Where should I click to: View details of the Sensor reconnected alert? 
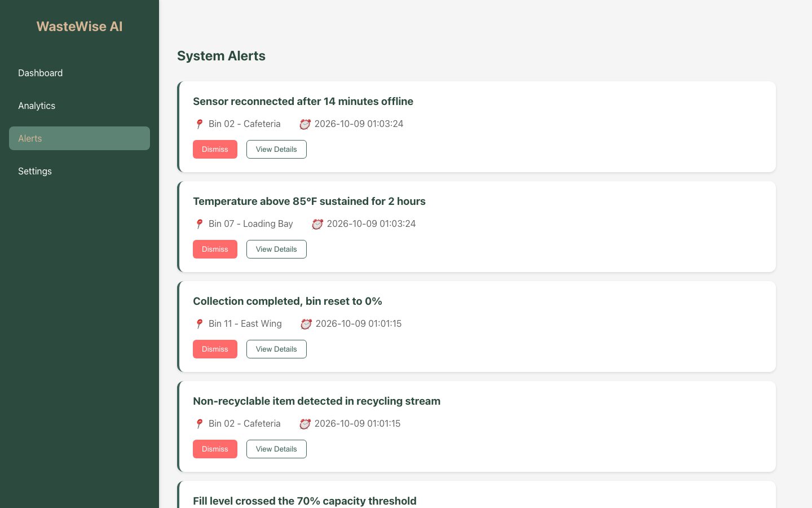(x=276, y=150)
